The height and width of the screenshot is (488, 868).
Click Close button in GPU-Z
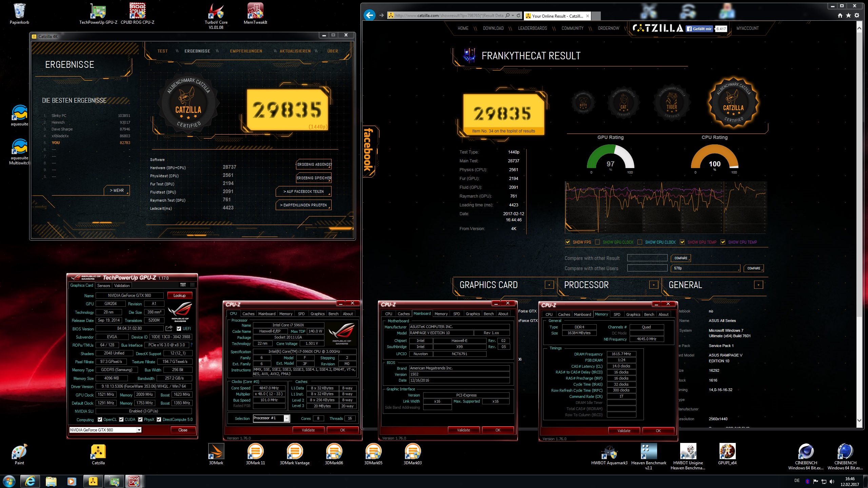183,430
